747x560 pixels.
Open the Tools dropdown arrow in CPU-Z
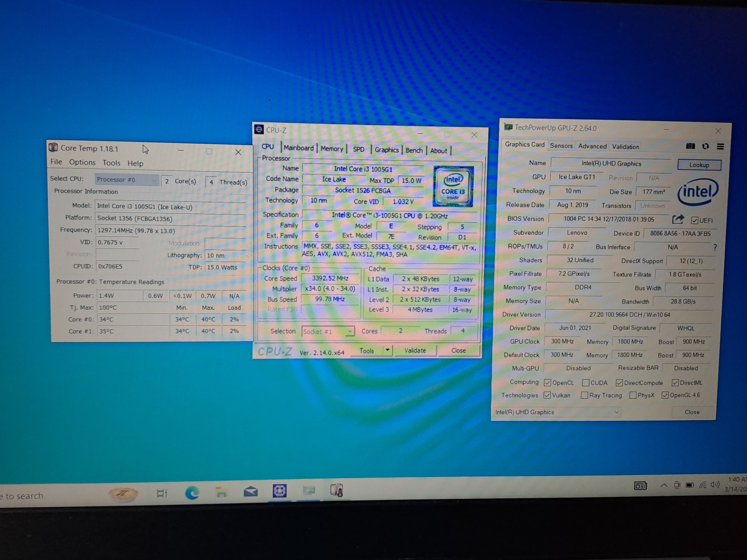pyautogui.click(x=388, y=350)
